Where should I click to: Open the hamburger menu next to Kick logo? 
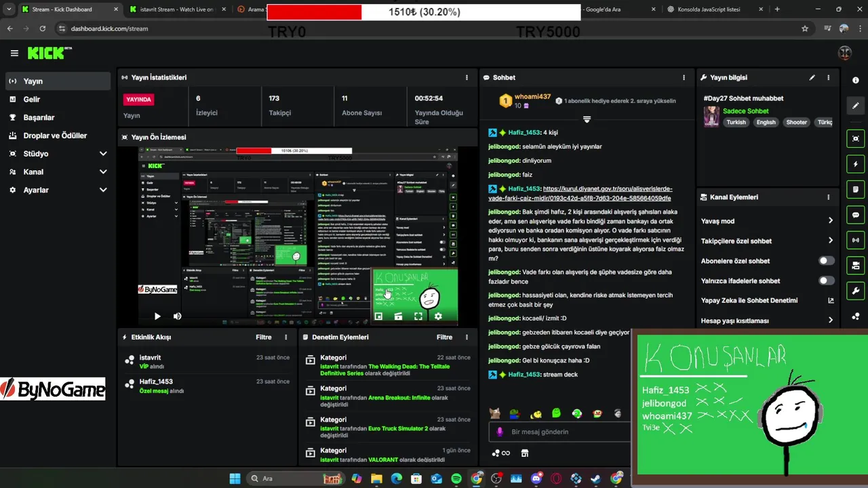point(14,54)
